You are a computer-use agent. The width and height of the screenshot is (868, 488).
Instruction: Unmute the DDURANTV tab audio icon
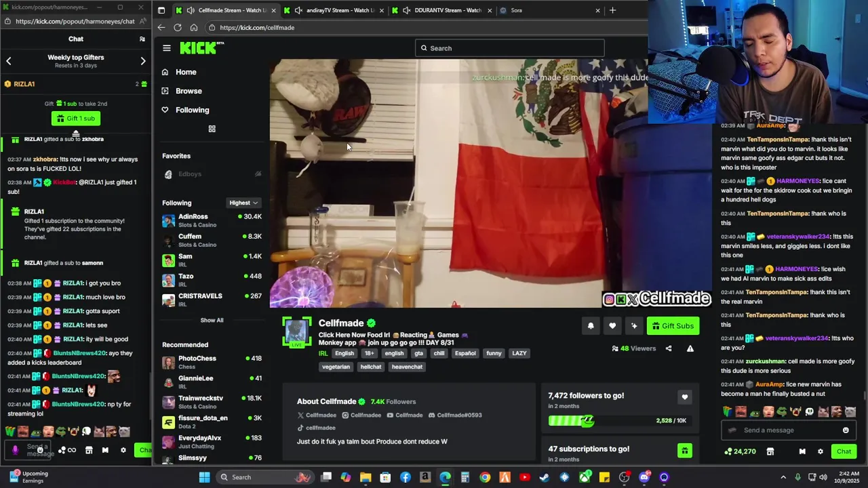coord(406,10)
